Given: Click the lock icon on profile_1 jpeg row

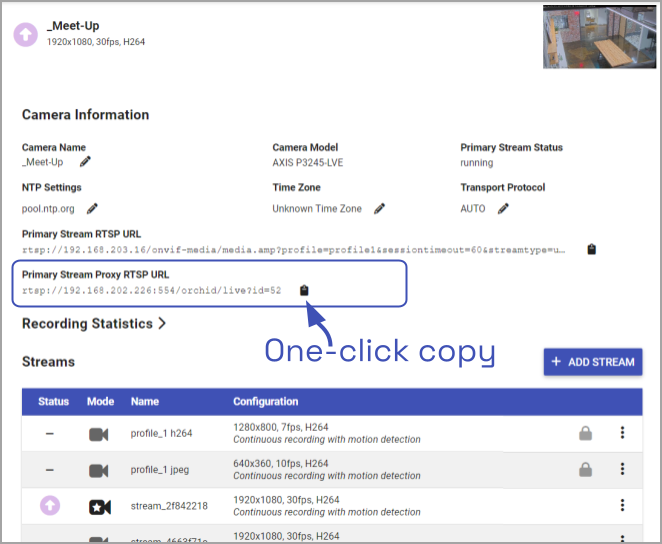Looking at the screenshot, I should click(585, 469).
